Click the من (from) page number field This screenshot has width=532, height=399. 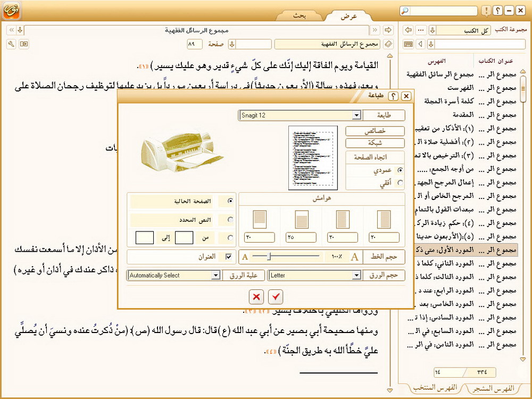[184, 238]
